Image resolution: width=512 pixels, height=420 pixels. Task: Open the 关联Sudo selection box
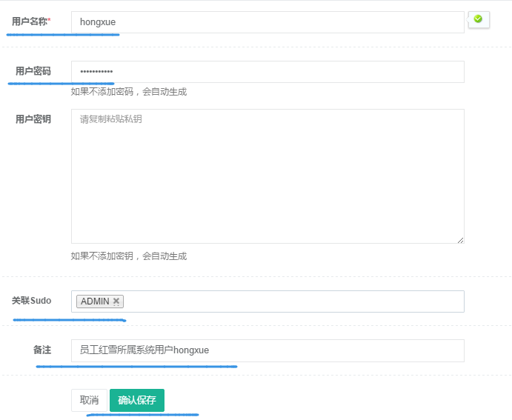coord(267,301)
